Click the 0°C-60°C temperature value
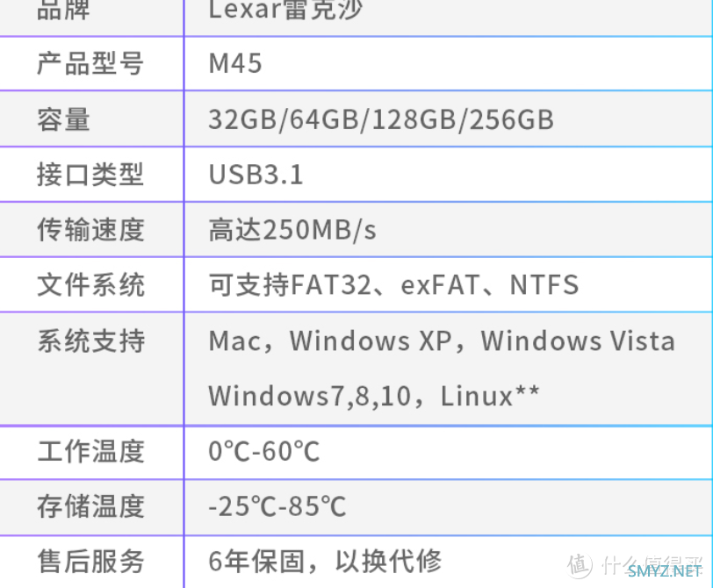713x588 pixels. click(264, 452)
